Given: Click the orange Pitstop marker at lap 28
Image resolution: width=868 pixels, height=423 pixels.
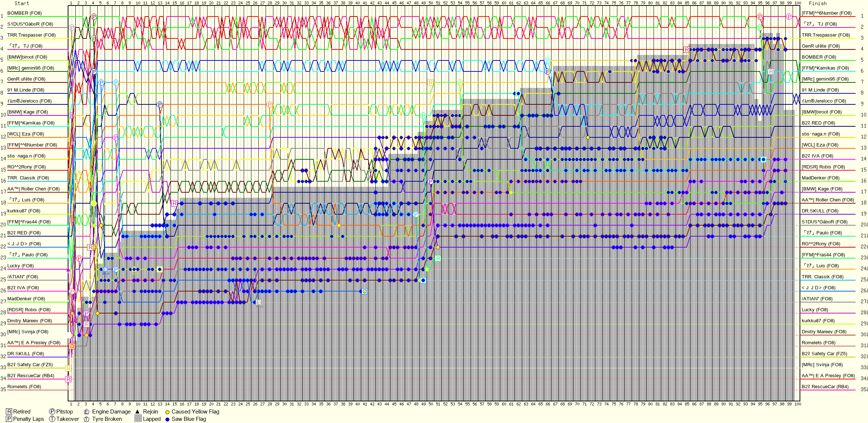Looking at the screenshot, I should point(269,104).
